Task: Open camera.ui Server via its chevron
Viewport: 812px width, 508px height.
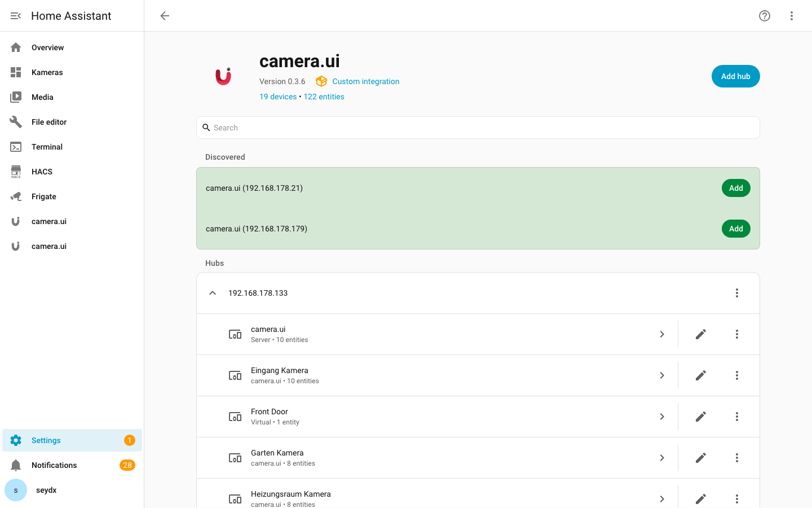Action: (662, 334)
